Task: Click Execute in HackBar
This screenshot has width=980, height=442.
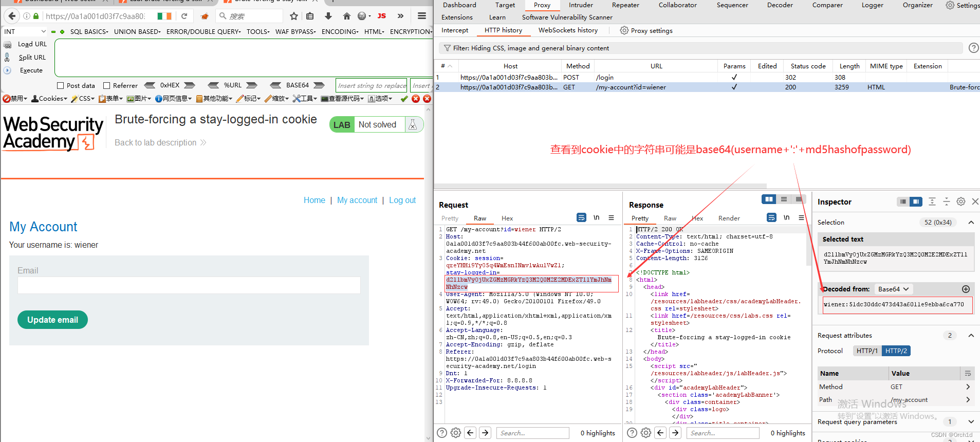Action: pos(31,70)
